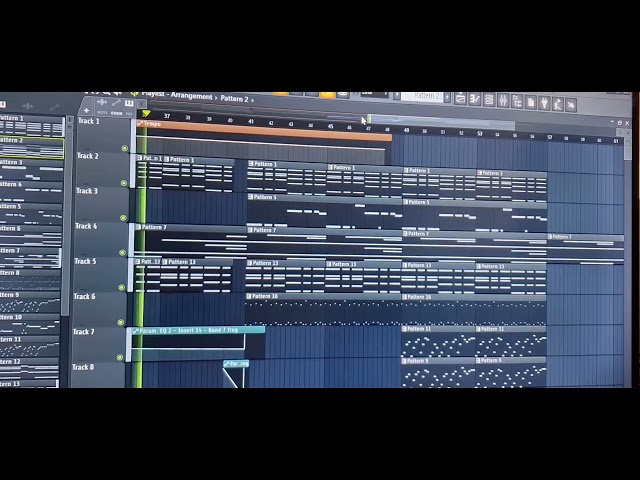Click the last toolbar icon after tempo tapper

(571, 104)
